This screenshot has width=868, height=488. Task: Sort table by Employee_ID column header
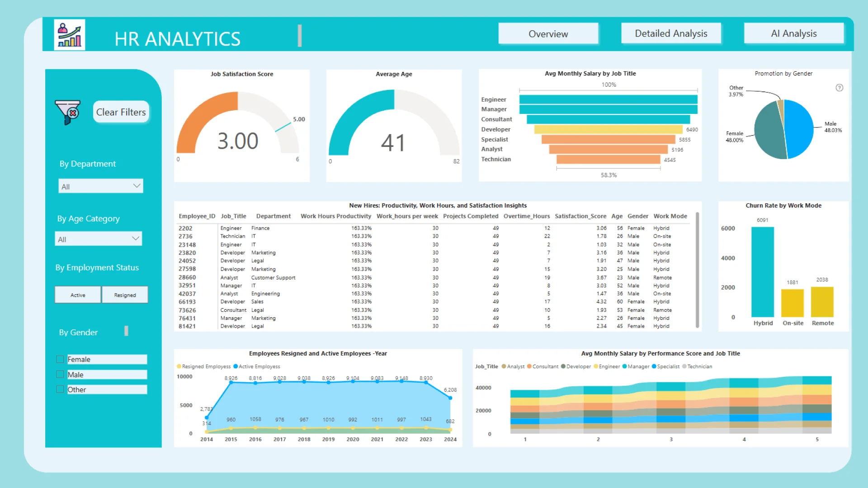tap(197, 216)
